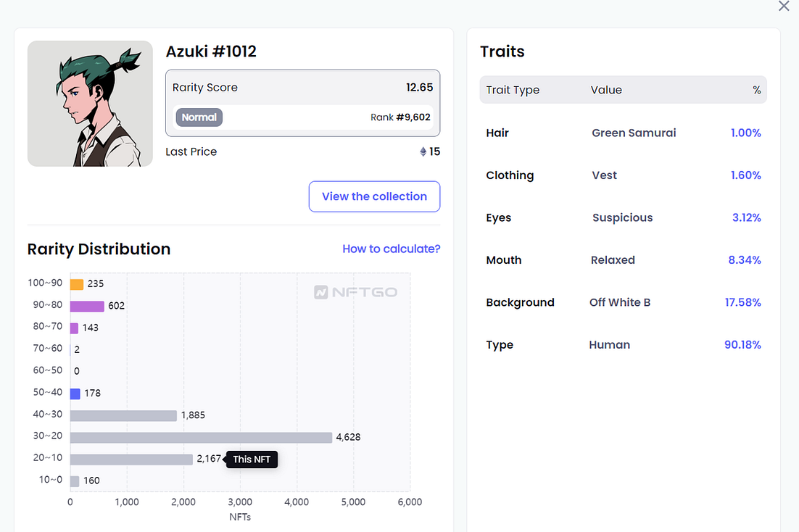Image resolution: width=799 pixels, height=532 pixels.
Task: Click the Azuki #1012 avatar thumbnail
Action: point(90,104)
